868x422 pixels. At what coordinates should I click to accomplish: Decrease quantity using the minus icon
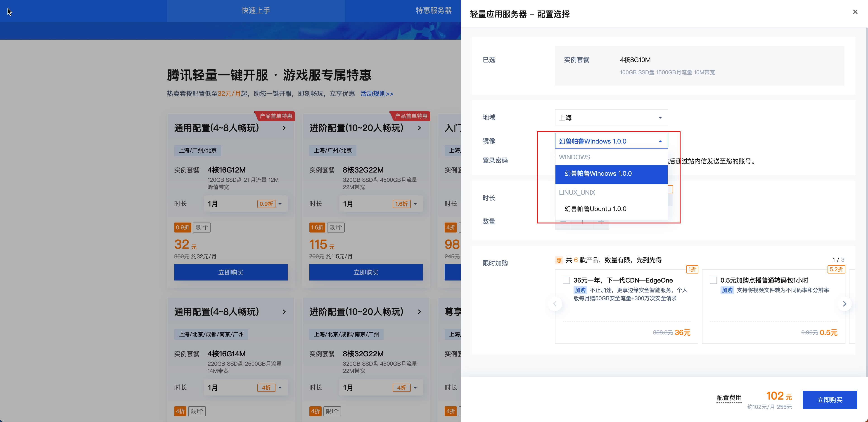coord(563,222)
